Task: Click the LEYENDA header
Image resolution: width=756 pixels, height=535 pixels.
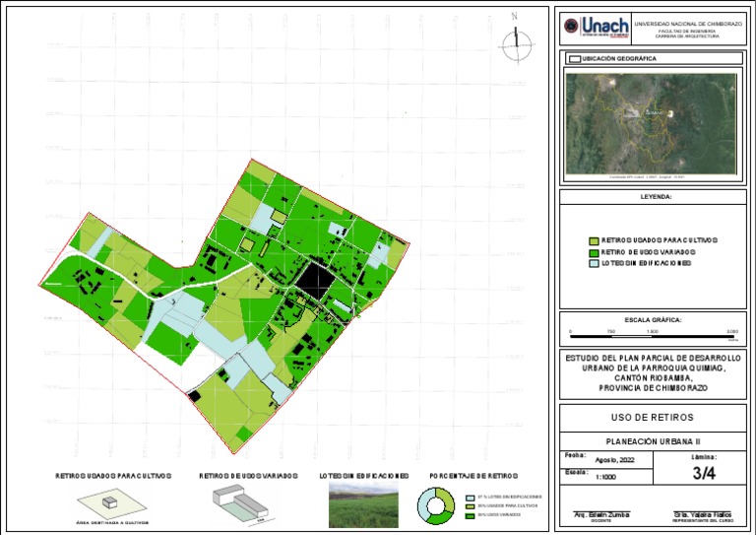Action: 654,197
